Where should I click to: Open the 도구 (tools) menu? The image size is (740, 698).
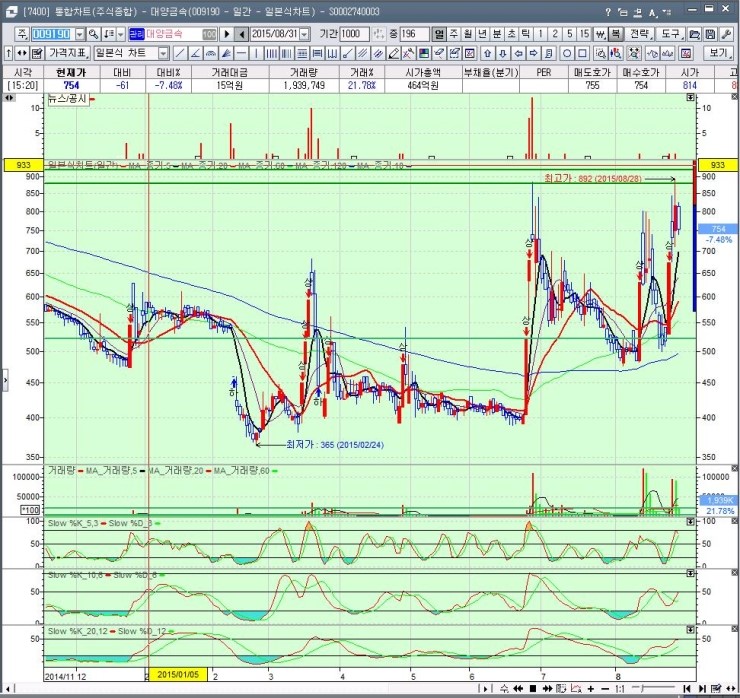click(671, 34)
